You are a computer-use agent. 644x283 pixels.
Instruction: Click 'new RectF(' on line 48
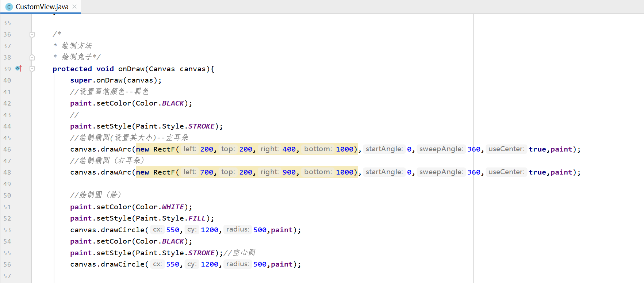pos(158,172)
